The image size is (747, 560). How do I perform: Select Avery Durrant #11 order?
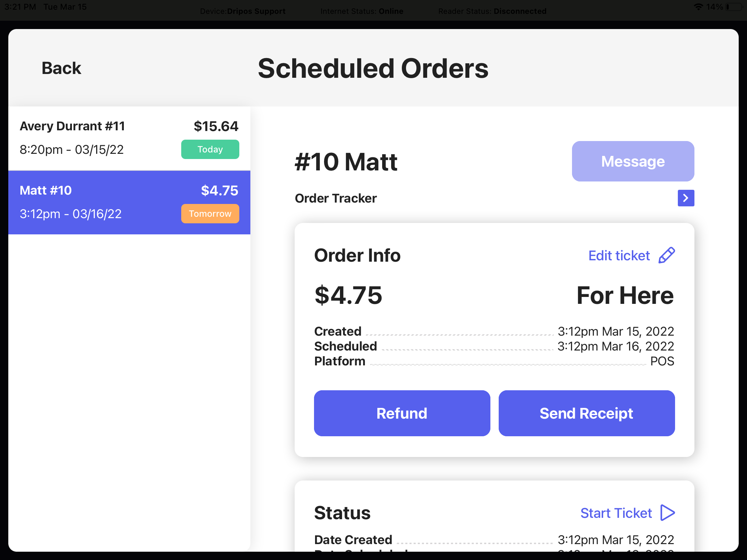tap(129, 138)
